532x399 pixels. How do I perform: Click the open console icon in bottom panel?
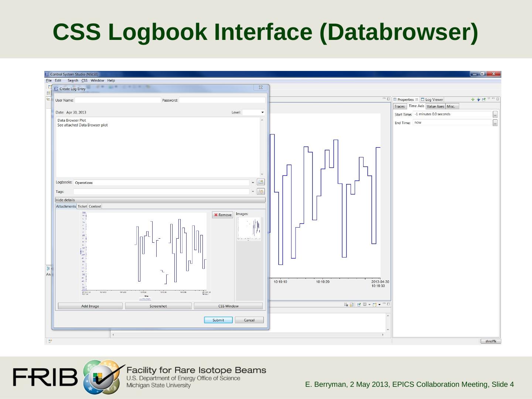[x=375, y=304]
